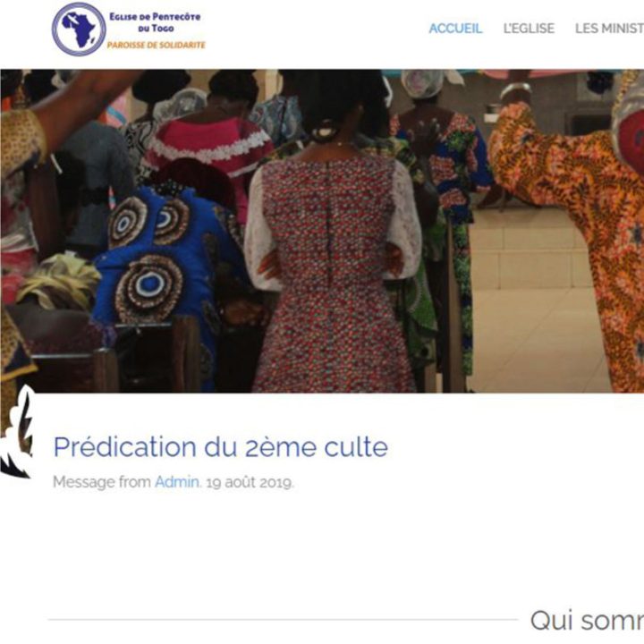Click the Eglise de Pentecôte du Togo logo text
This screenshot has width=644, height=644.
click(x=155, y=22)
